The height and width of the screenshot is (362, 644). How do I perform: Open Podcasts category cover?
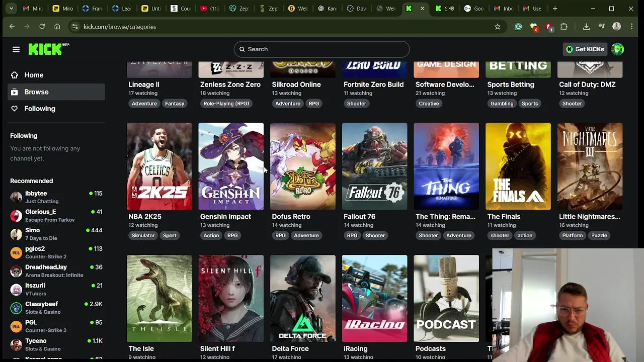coord(446,298)
